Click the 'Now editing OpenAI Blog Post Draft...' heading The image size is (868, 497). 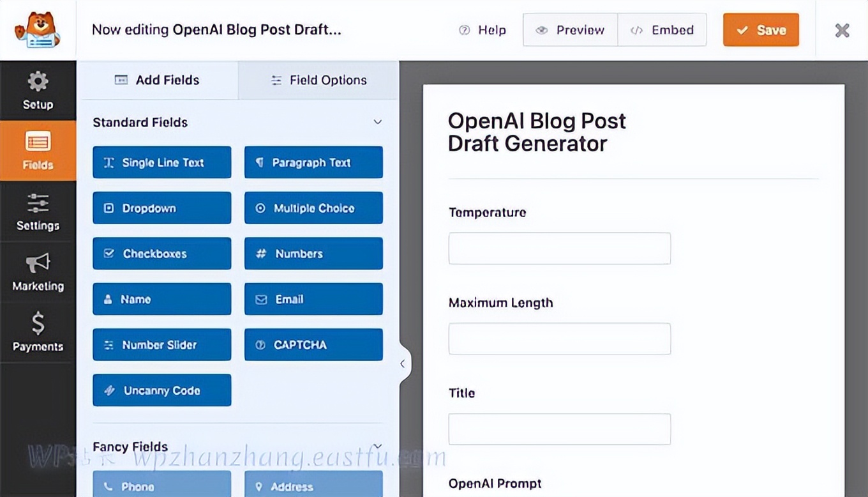(216, 29)
